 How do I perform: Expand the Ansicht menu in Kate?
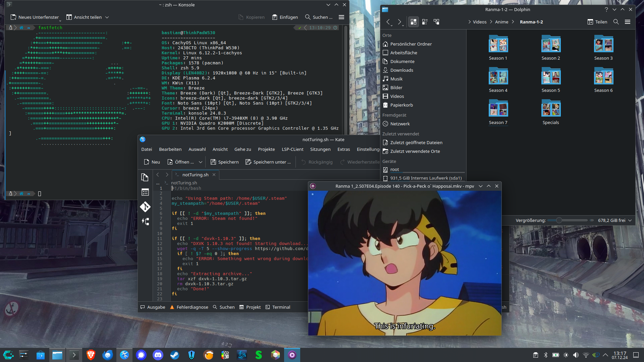click(220, 149)
